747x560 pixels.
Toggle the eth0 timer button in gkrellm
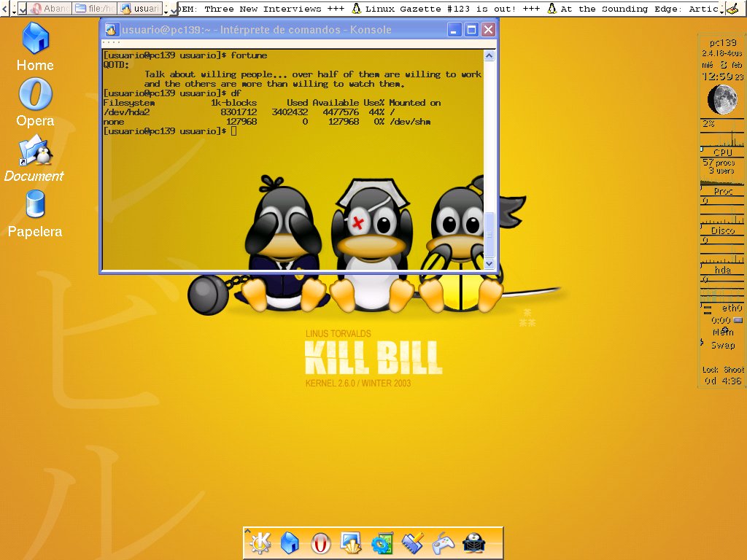[738, 320]
